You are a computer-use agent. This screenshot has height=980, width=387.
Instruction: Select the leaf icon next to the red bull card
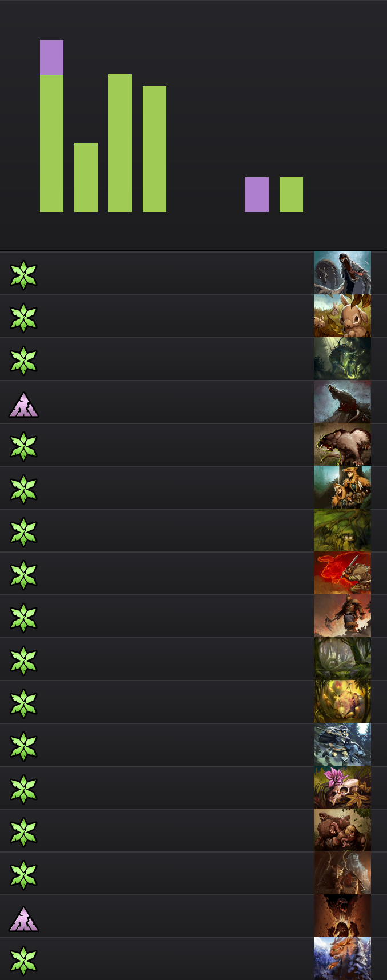pos(23,574)
